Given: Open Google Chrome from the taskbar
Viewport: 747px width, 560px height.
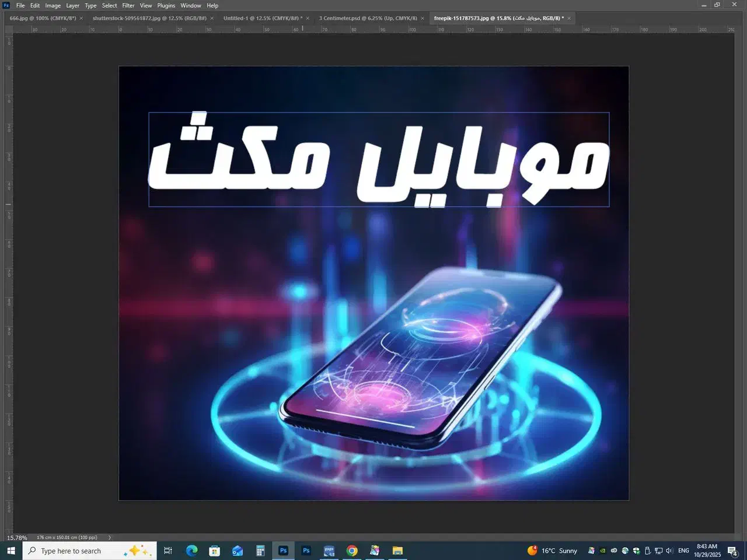Looking at the screenshot, I should click(352, 551).
